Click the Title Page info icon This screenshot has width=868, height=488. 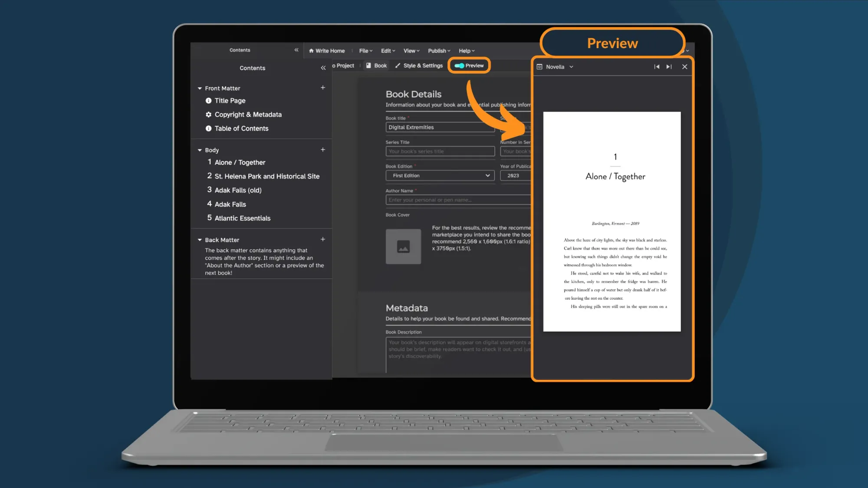pyautogui.click(x=208, y=100)
